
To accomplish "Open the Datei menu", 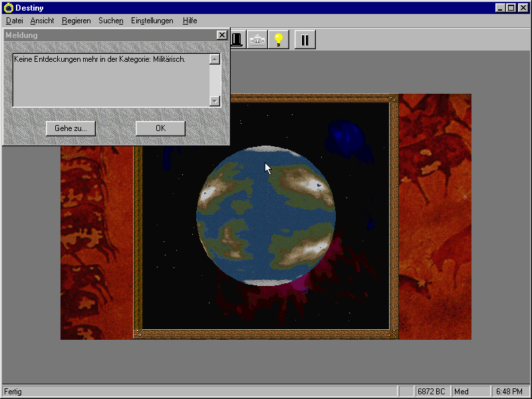I will [15, 21].
